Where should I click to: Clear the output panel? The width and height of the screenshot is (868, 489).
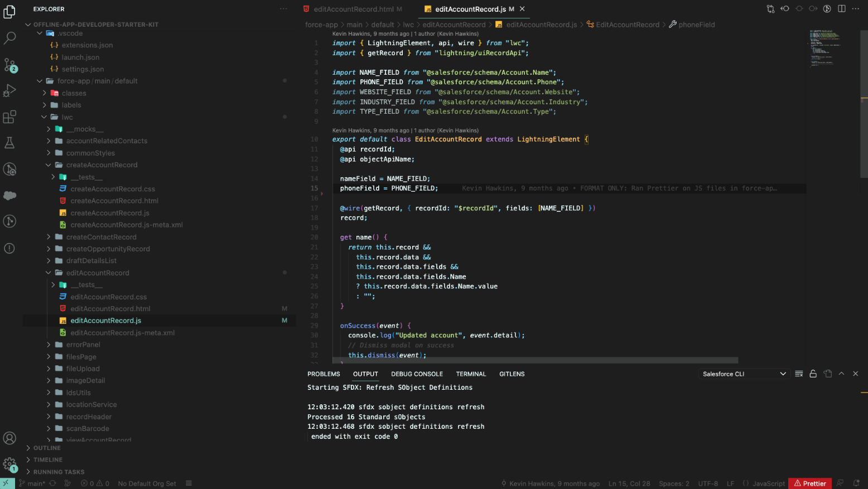tap(799, 374)
